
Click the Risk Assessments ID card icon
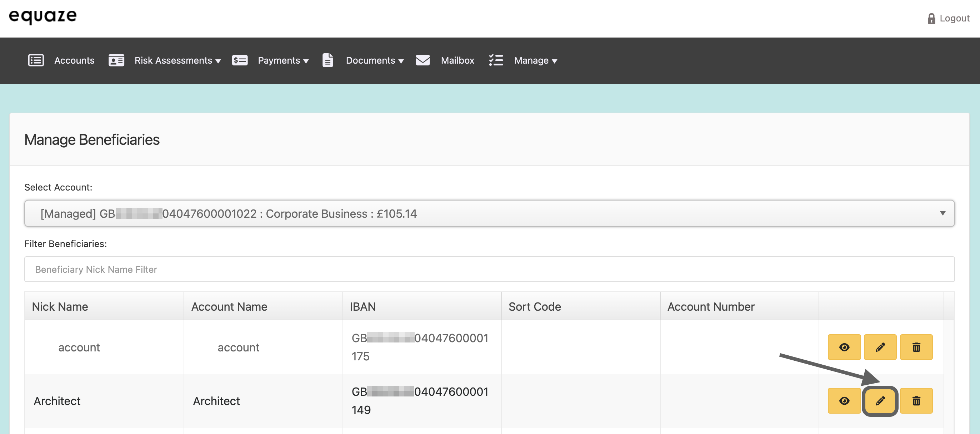pyautogui.click(x=116, y=60)
